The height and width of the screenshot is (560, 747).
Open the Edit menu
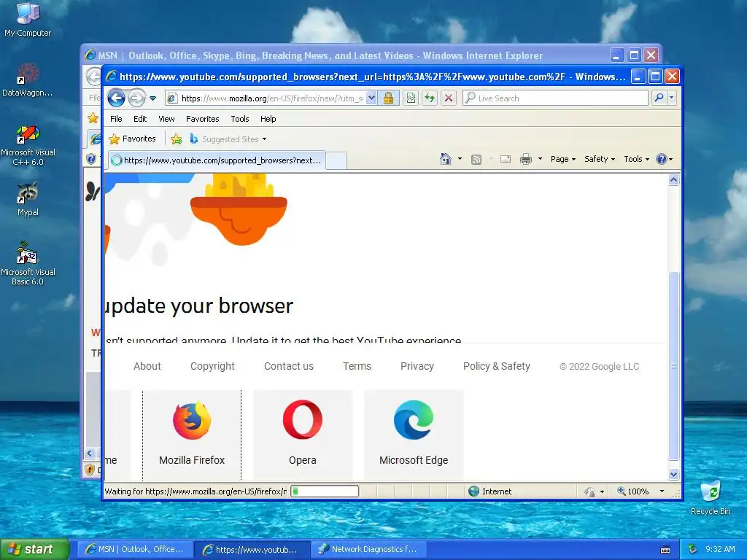(x=140, y=119)
